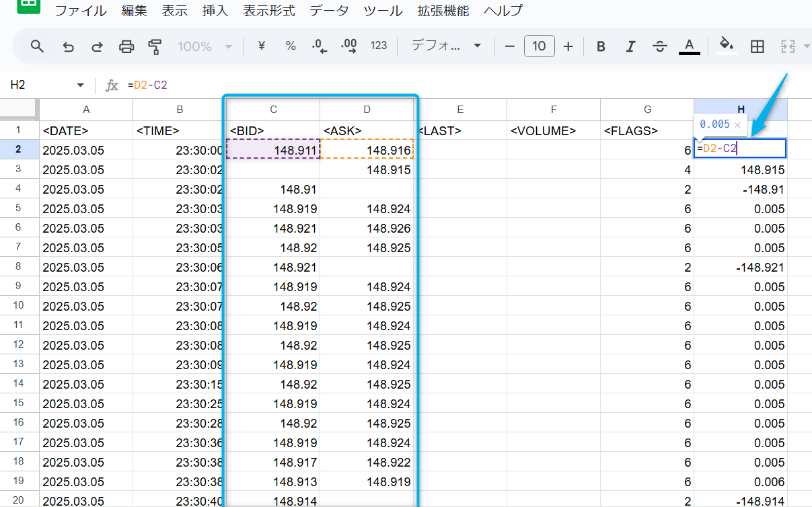Expand the default font dropdown
Image resolution: width=812 pixels, height=507 pixels.
click(x=446, y=46)
